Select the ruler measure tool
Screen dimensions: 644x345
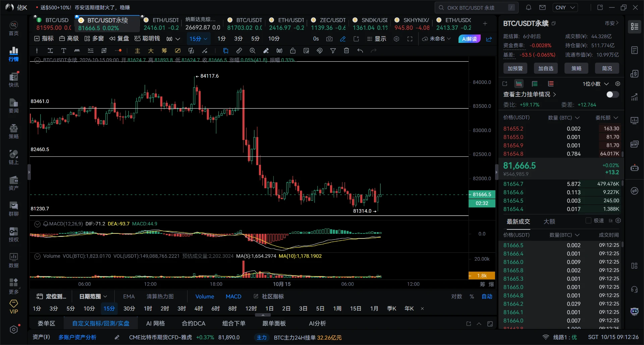tap(239, 51)
